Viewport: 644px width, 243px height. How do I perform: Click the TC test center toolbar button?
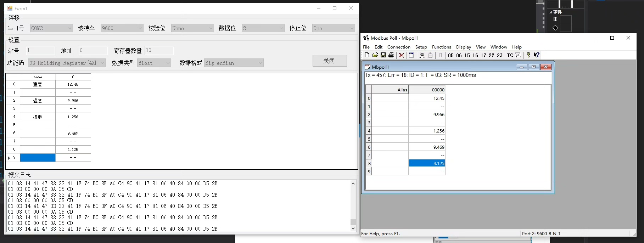[510, 55]
